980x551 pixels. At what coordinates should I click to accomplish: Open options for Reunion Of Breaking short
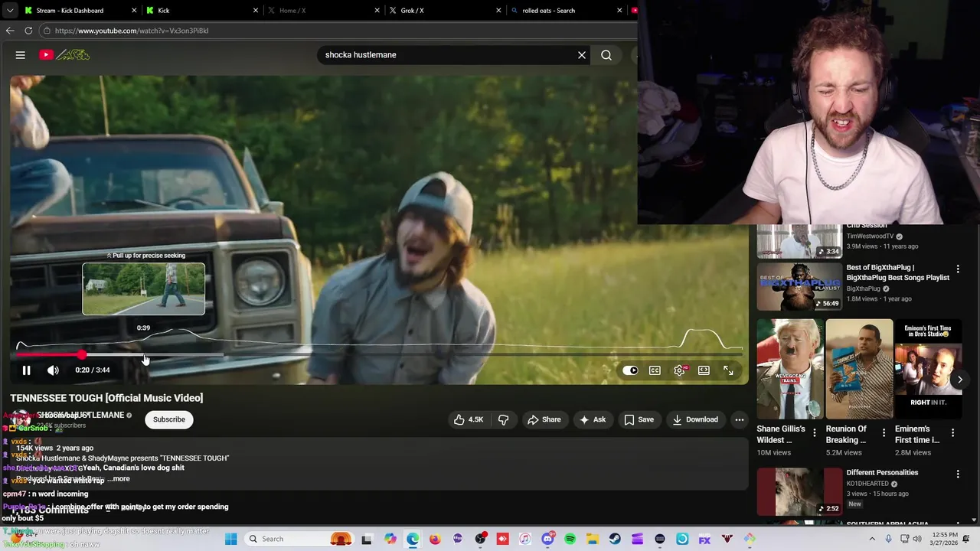click(884, 433)
